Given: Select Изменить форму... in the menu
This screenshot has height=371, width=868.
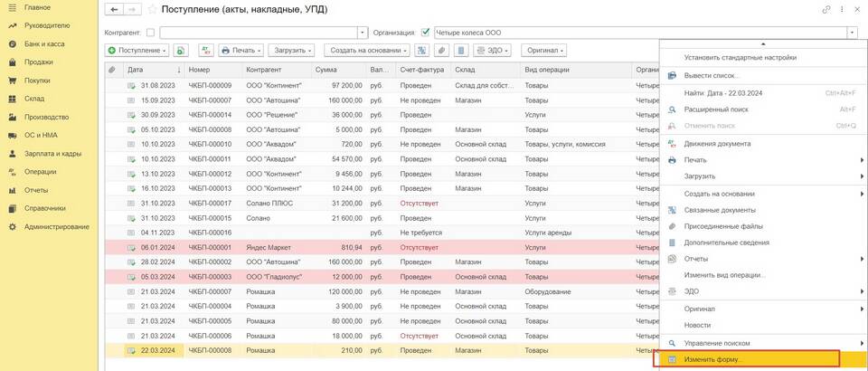Looking at the screenshot, I should tap(712, 360).
